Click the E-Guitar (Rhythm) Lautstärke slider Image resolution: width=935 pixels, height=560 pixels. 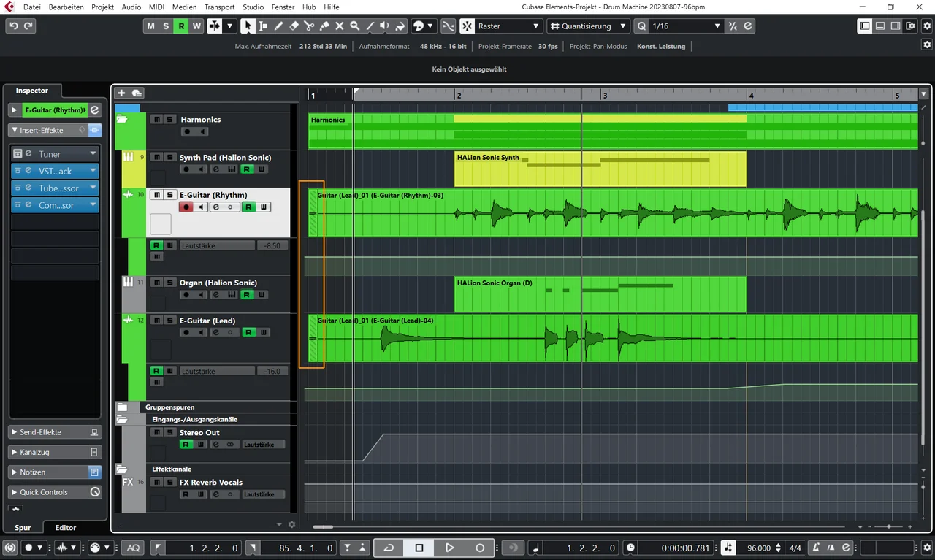[x=218, y=245]
